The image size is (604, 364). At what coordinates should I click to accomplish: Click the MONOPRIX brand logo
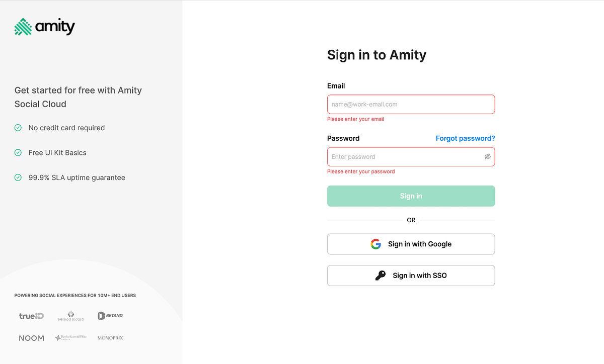pyautogui.click(x=110, y=337)
